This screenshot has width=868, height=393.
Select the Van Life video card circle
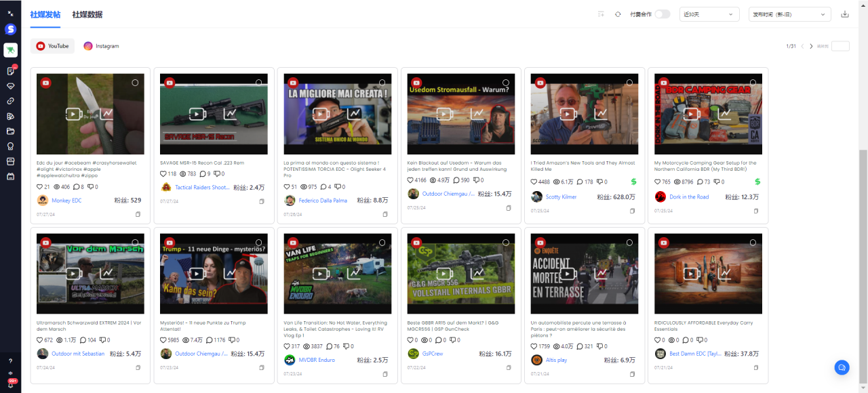click(382, 243)
